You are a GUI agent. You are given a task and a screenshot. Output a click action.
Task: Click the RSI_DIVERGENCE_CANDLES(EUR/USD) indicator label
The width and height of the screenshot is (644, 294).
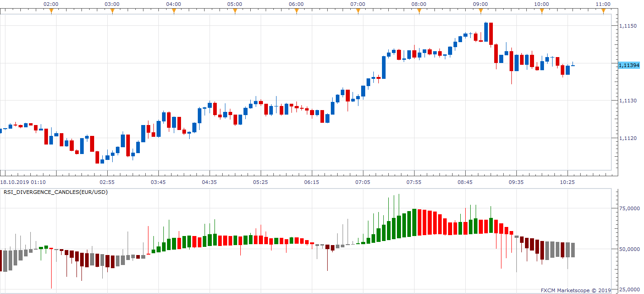tap(56, 192)
